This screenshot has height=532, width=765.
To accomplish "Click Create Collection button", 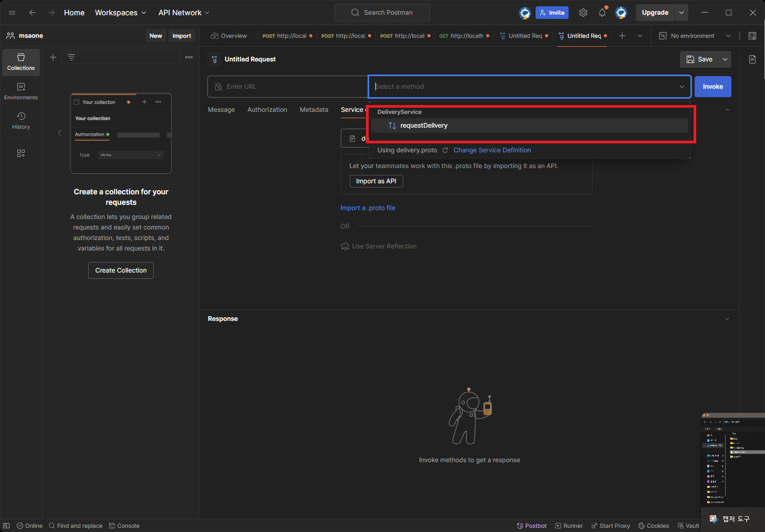I will coord(121,270).
